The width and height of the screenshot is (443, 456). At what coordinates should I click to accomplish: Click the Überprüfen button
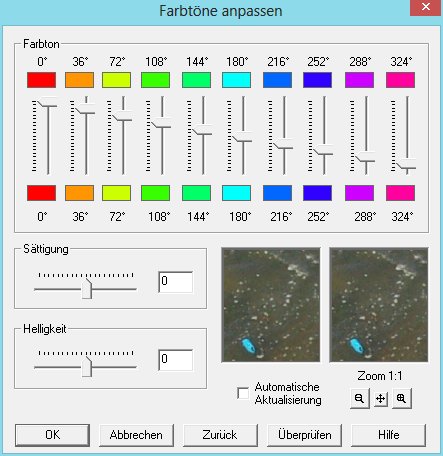304,435
